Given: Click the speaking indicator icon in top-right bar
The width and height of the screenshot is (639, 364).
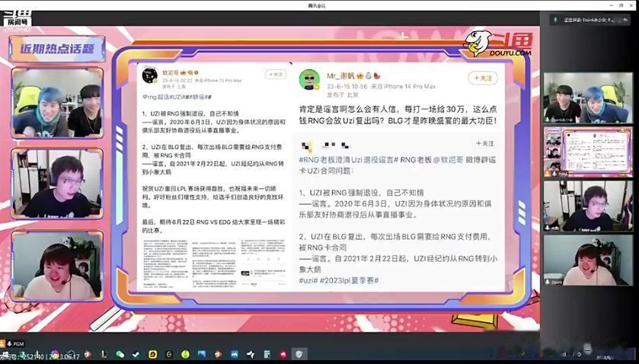Looking at the screenshot, I should pyautogui.click(x=555, y=19).
